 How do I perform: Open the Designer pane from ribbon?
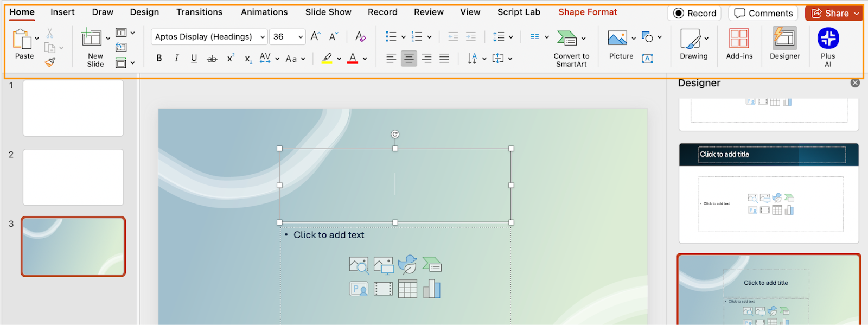(784, 39)
